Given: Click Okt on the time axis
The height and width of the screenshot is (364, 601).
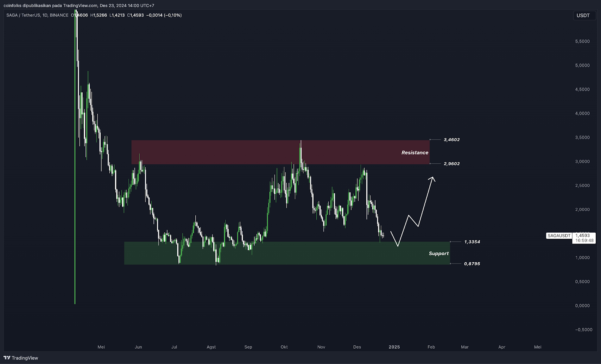Looking at the screenshot, I should coord(284,347).
